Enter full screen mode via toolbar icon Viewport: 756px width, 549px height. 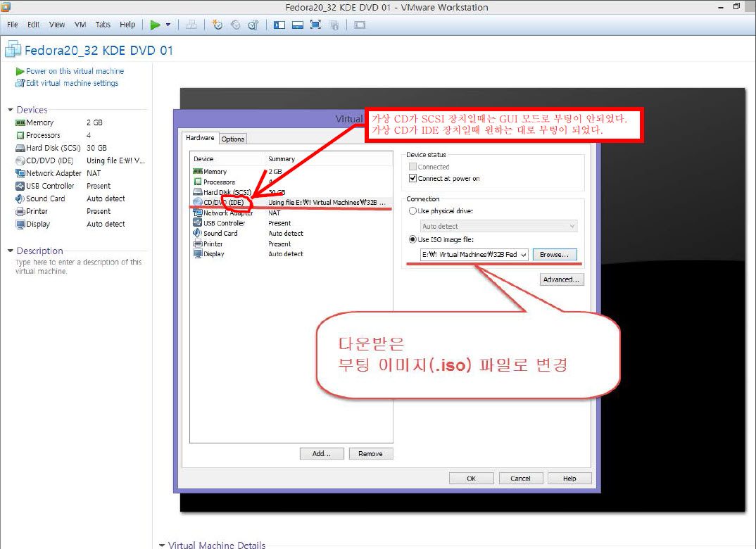tap(315, 25)
